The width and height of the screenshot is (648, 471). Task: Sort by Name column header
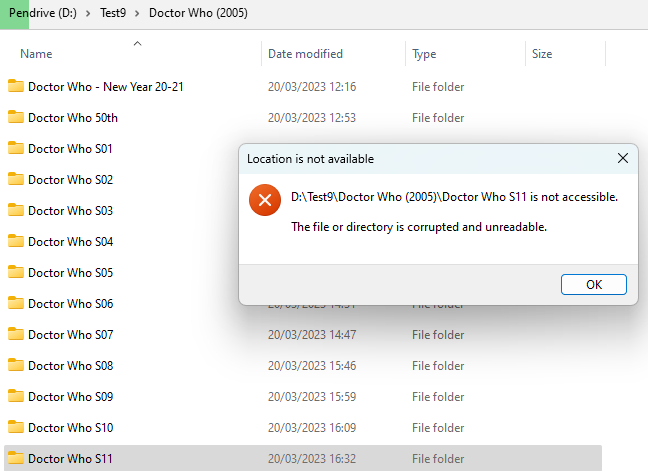pyautogui.click(x=36, y=54)
